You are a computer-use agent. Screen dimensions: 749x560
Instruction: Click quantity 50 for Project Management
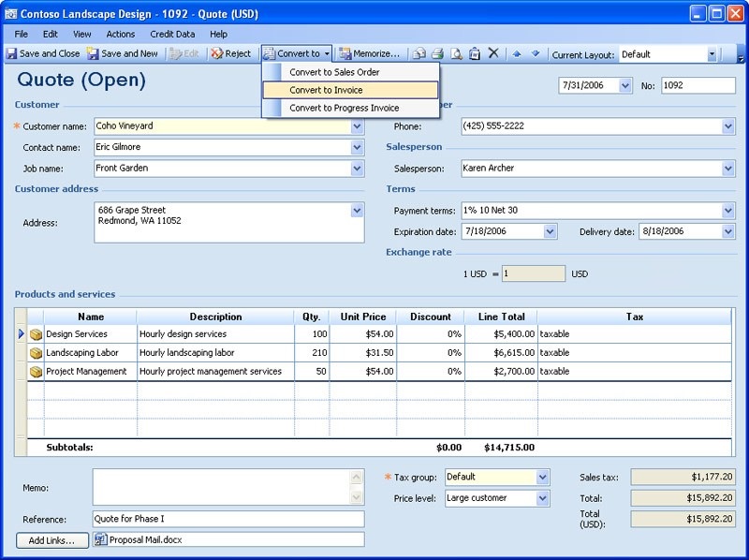click(x=312, y=371)
